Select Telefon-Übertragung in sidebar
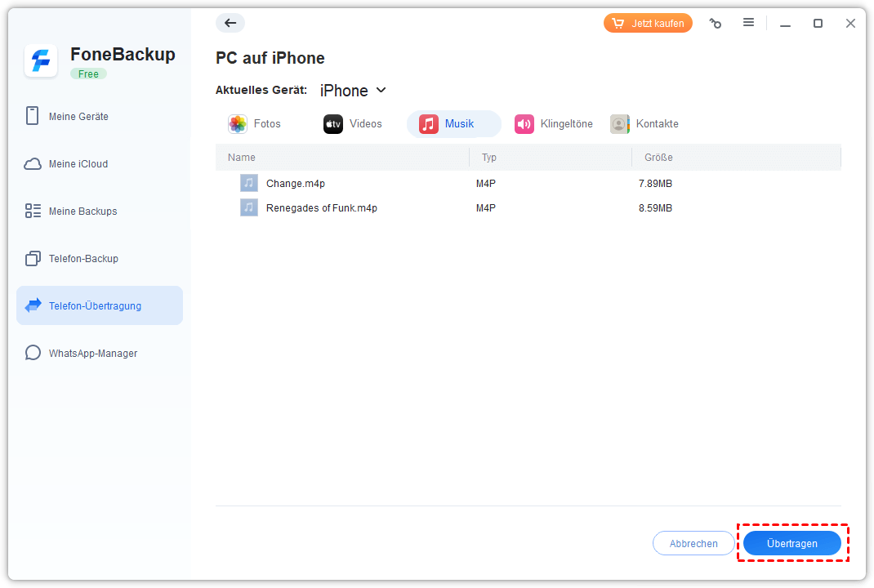The width and height of the screenshot is (874, 588). 100,305
